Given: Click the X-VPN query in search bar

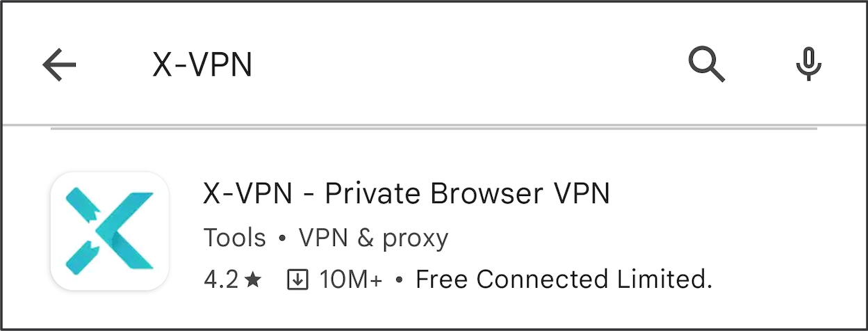Looking at the screenshot, I should click(202, 65).
